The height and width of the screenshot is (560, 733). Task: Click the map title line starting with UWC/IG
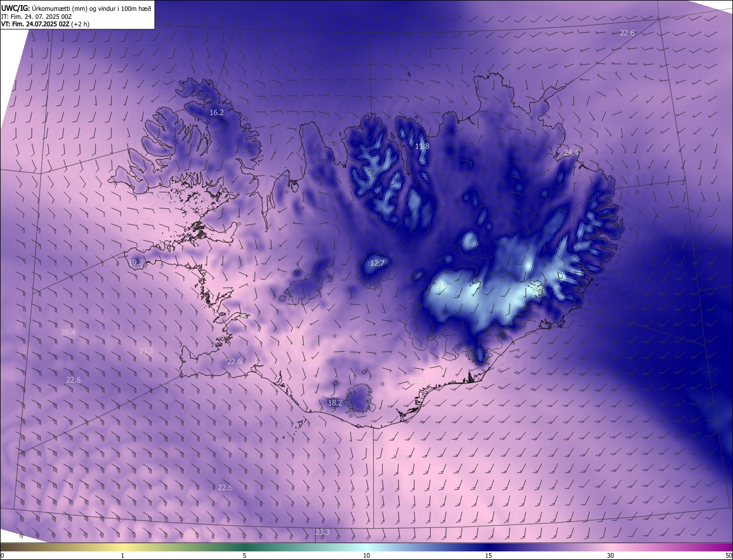(x=76, y=7)
